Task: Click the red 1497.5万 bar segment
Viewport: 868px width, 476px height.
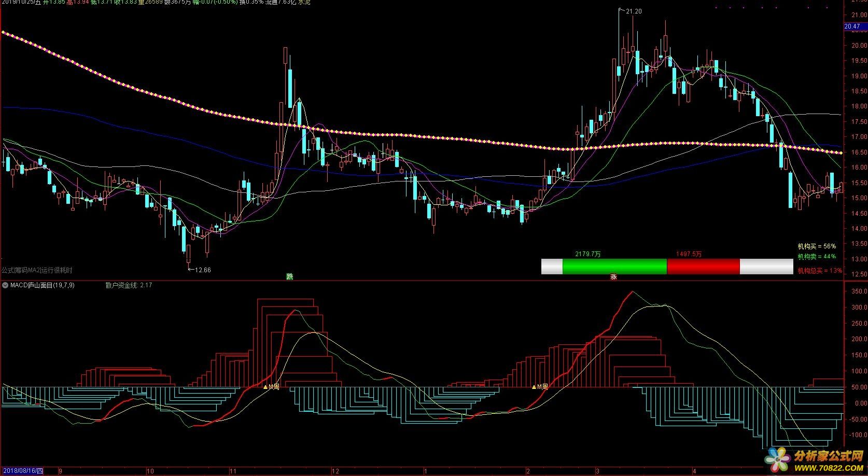Action: tap(703, 267)
